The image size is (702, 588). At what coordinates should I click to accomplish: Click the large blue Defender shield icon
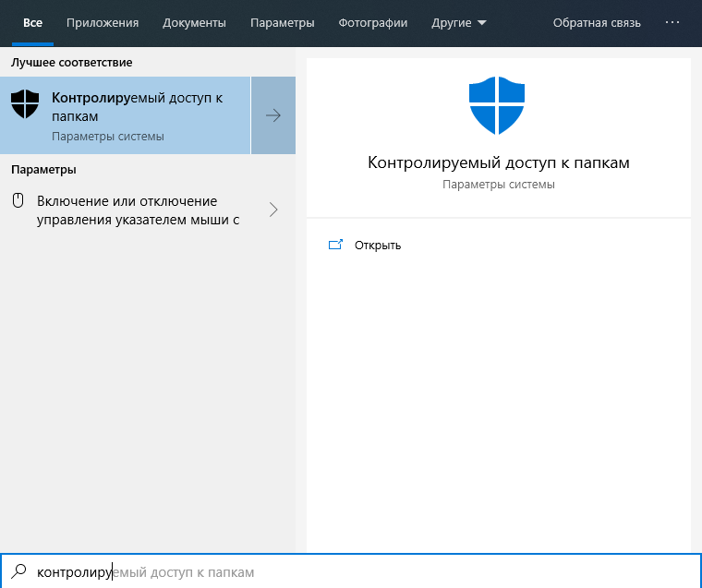[x=497, y=105]
